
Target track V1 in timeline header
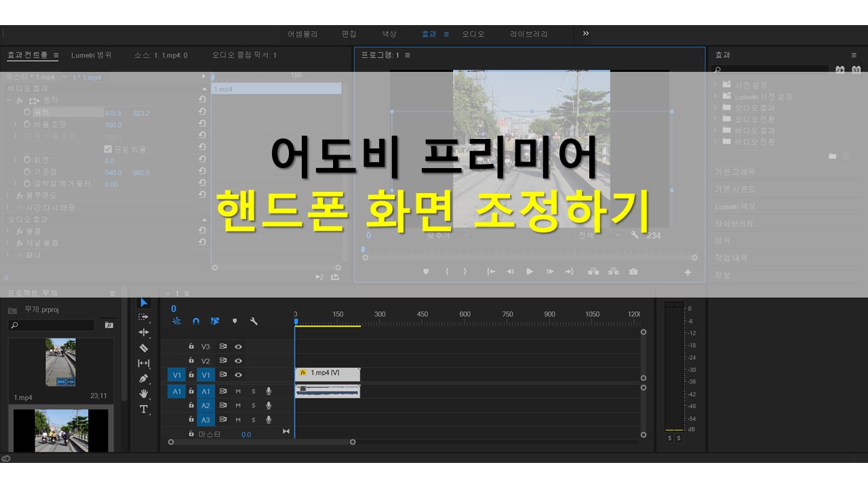pos(206,375)
